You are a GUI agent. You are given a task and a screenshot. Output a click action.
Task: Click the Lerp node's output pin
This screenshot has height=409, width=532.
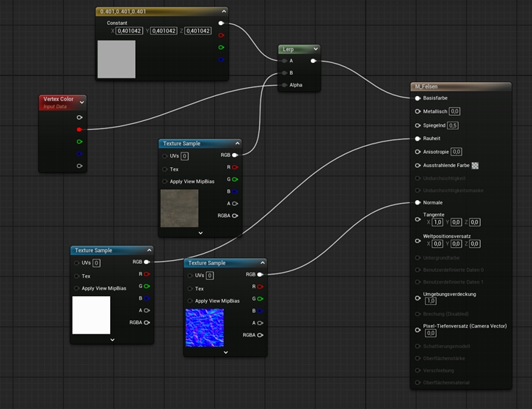coord(313,61)
